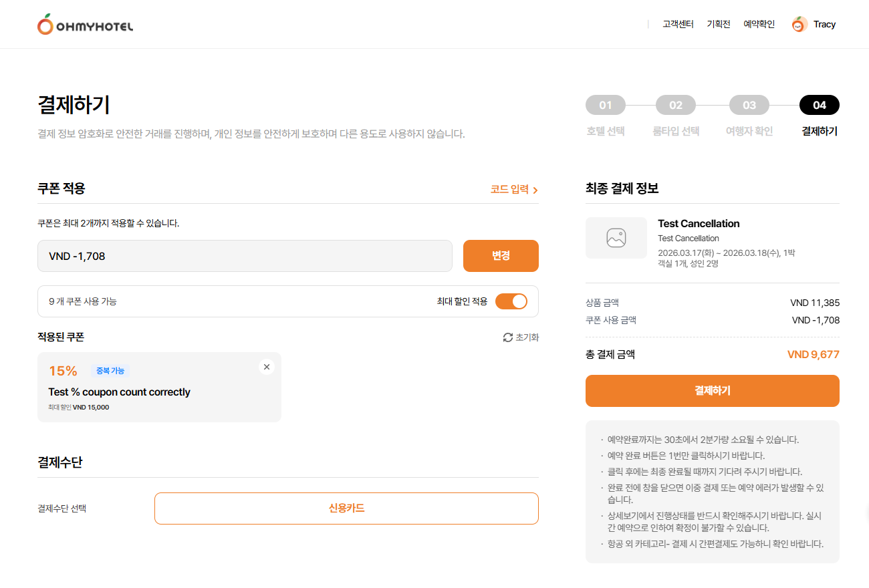Click the chevron beside 코드 입력

click(535, 190)
